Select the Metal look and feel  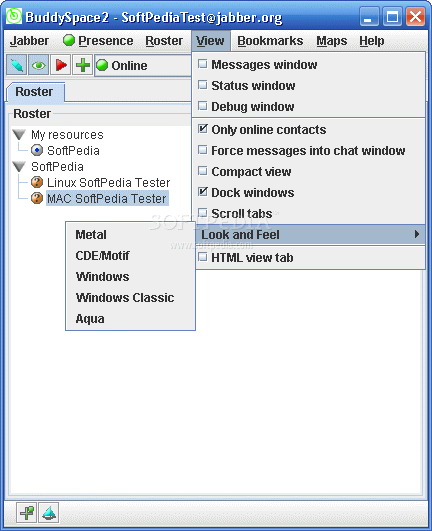click(131, 235)
